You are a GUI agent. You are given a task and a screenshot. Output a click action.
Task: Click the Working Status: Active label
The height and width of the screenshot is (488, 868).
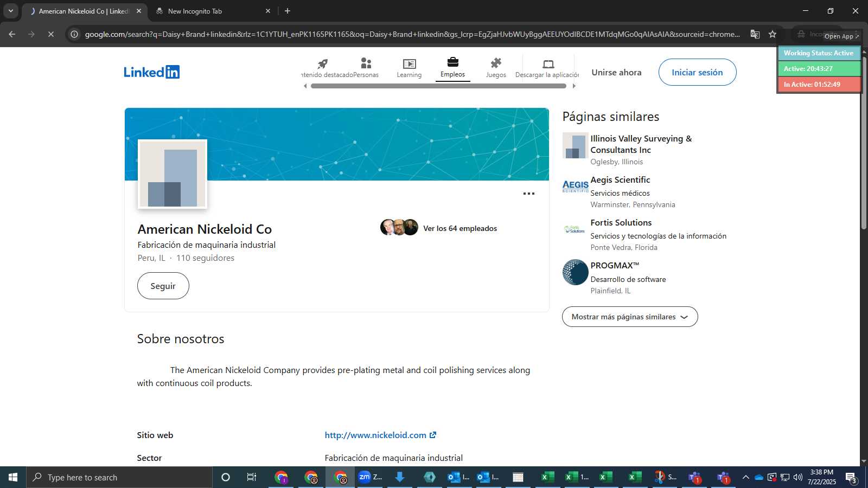pyautogui.click(x=819, y=53)
